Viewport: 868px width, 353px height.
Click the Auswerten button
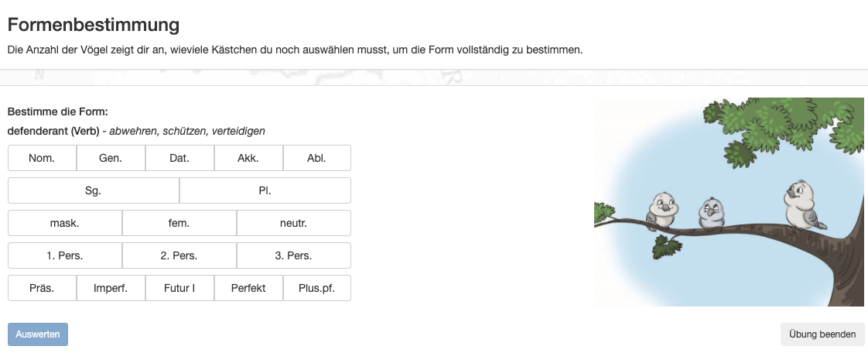tap(38, 334)
